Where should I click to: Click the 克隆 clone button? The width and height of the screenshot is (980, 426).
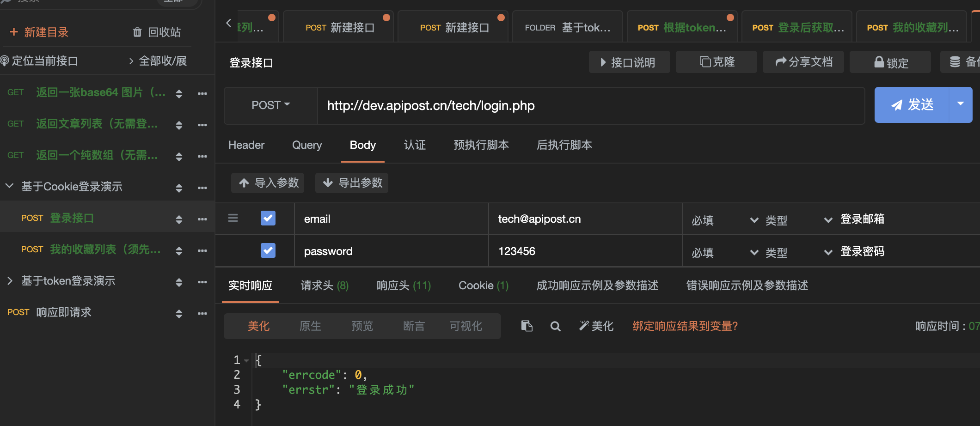[716, 62]
